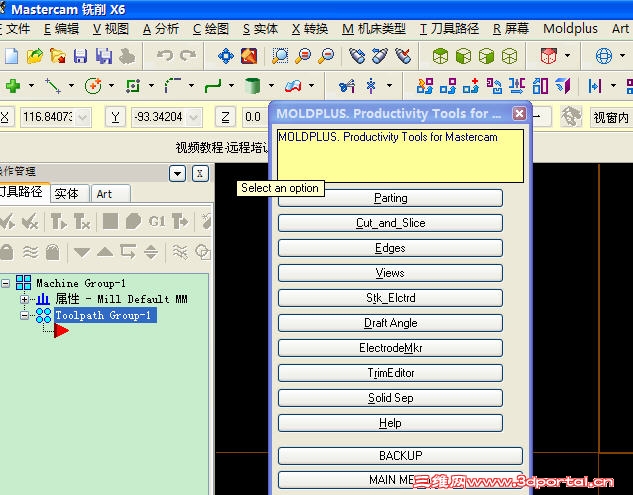Screen dimensions: 633x495
Task: Select the line drawing tool icon
Action: (x=53, y=86)
